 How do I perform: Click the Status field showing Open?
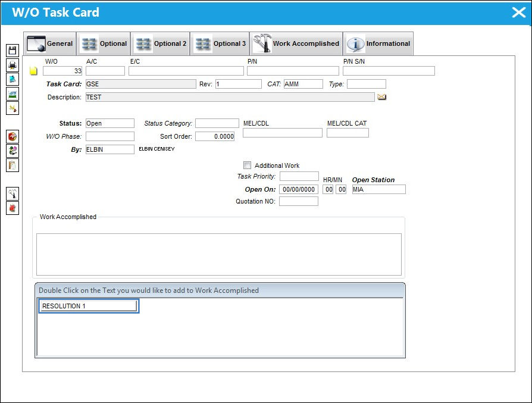click(x=110, y=123)
